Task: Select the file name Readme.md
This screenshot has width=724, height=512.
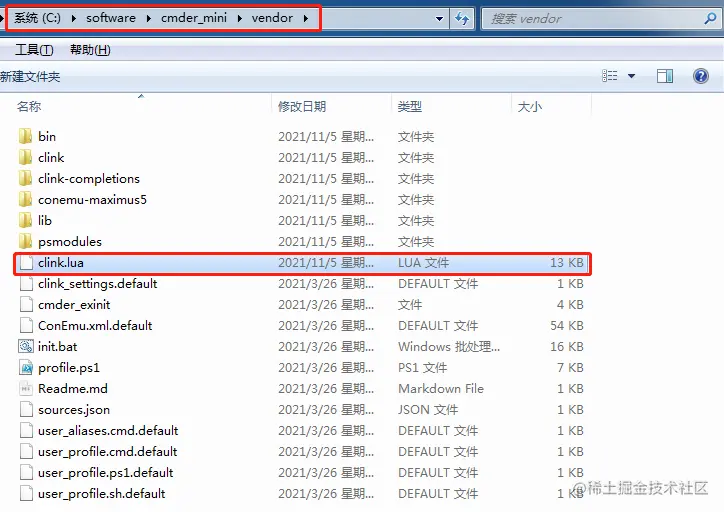Action: pos(73,389)
